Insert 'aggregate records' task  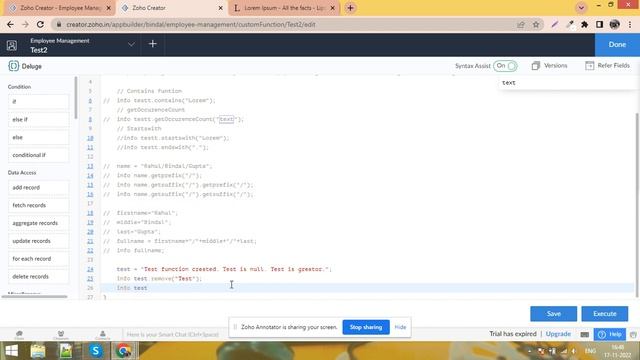pos(38,223)
